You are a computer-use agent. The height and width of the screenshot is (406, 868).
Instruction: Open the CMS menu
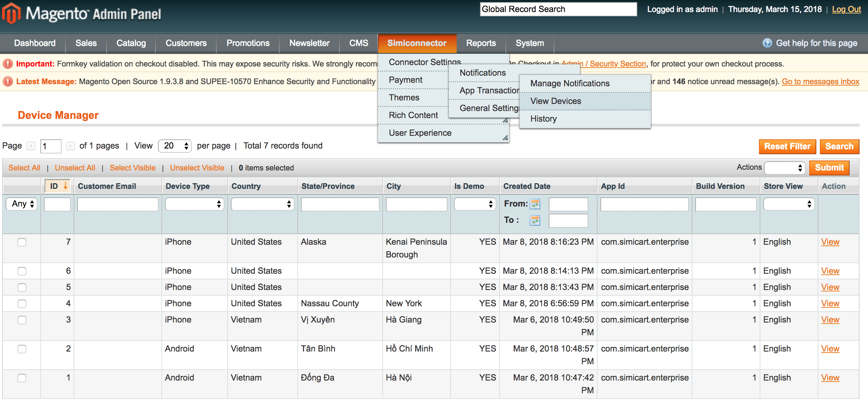tap(359, 43)
